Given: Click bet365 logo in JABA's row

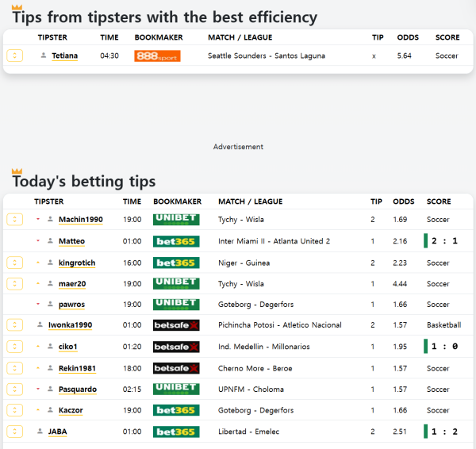Looking at the screenshot, I should [x=175, y=432].
